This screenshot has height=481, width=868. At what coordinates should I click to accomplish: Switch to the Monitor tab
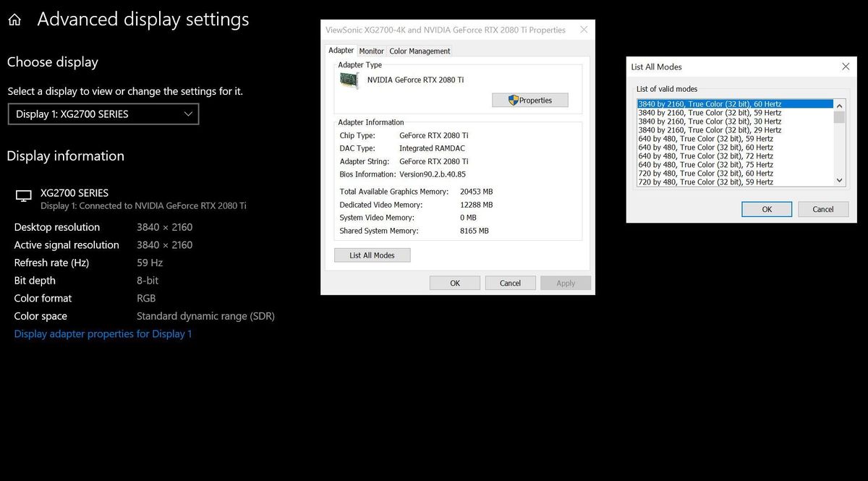click(x=371, y=51)
